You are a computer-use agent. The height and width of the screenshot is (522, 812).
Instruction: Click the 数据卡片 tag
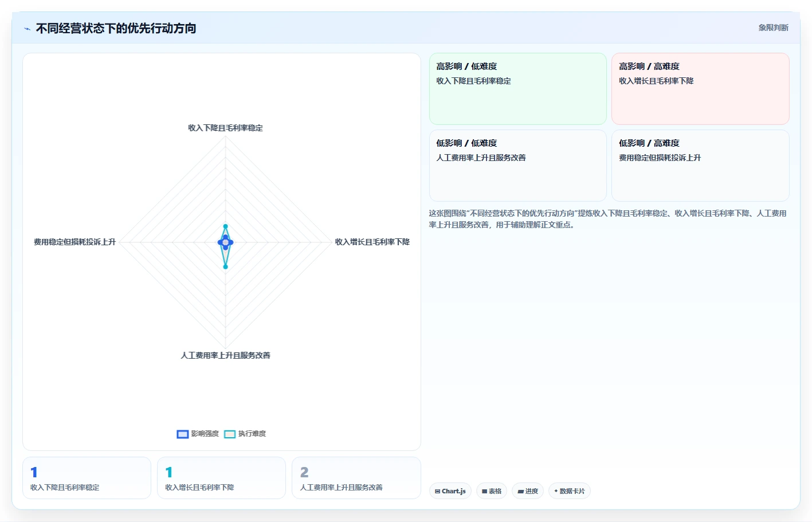(x=569, y=491)
